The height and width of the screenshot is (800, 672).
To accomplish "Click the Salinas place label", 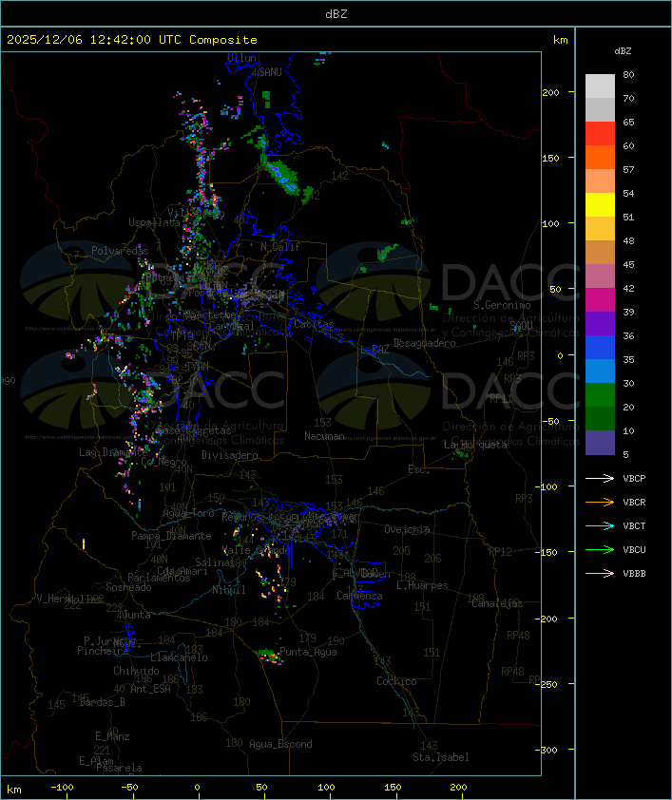I will 215,562.
